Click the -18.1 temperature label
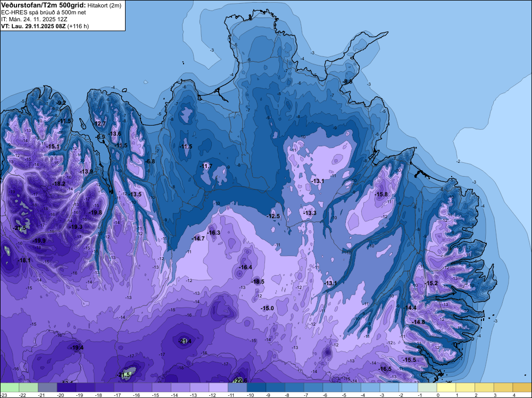The width and height of the screenshot is (532, 398). pos(24,261)
